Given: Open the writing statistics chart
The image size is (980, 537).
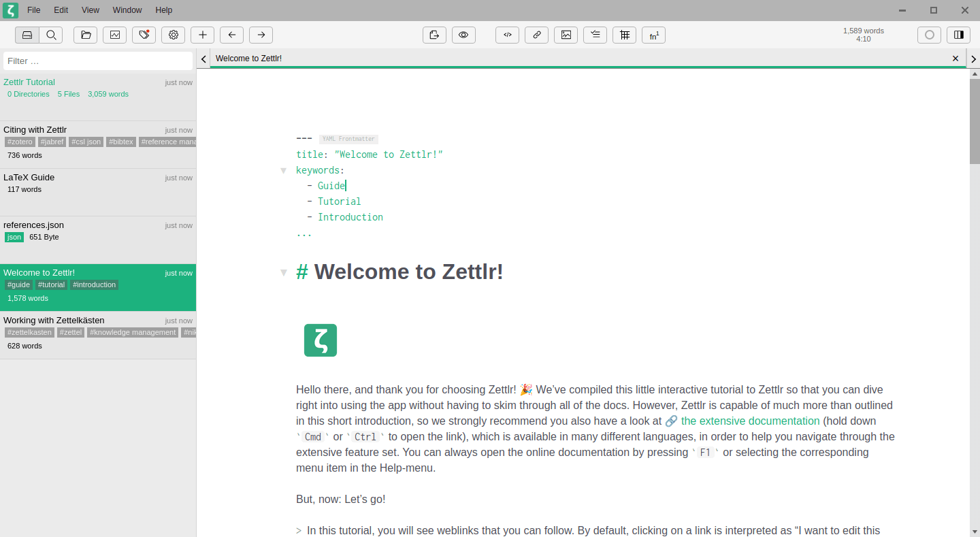Looking at the screenshot, I should [x=114, y=35].
